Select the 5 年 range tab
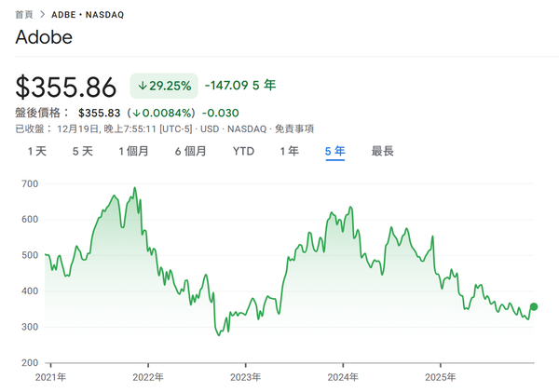Screen dimensions: 559x392 [x=335, y=151]
